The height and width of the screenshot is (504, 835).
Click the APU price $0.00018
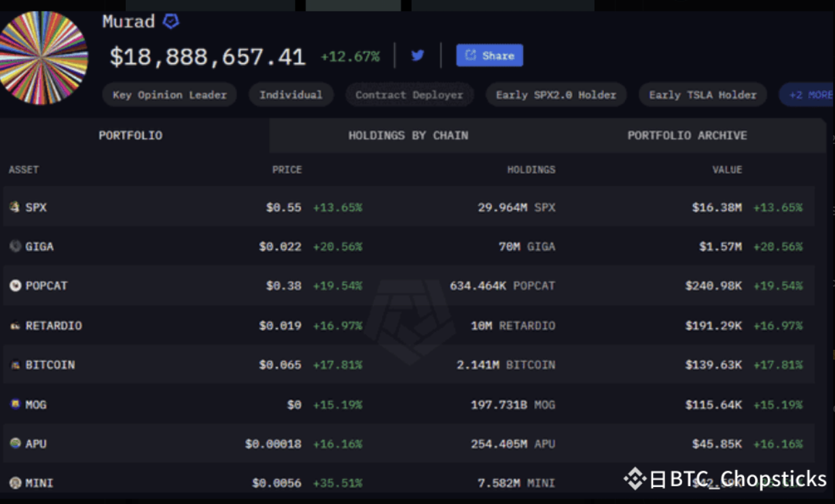[273, 444]
